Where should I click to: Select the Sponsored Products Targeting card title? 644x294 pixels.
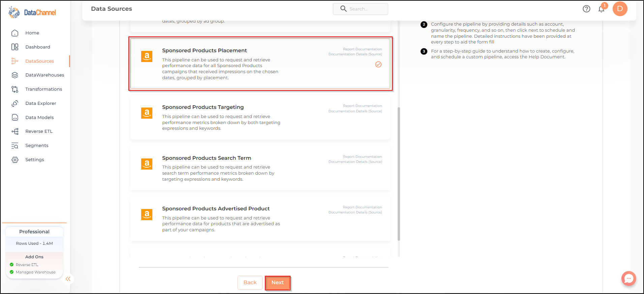tap(203, 107)
